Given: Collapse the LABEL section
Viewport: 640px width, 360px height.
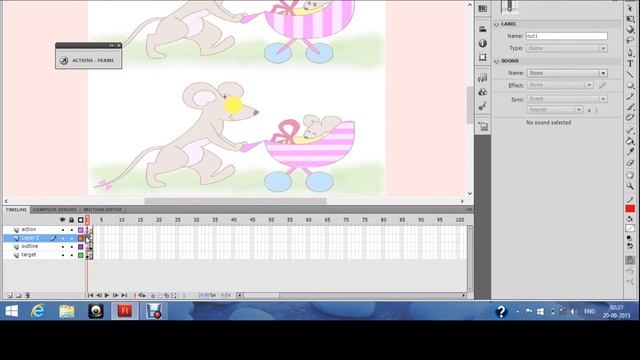Looking at the screenshot, I should [497, 24].
